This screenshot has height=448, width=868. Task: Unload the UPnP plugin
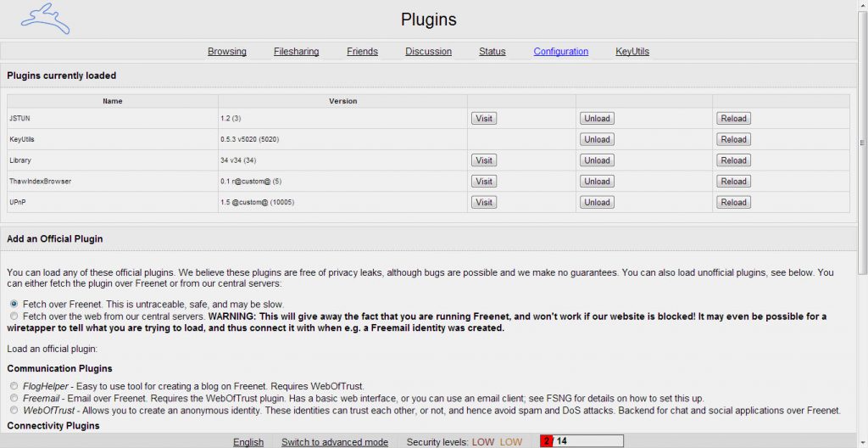[x=597, y=203]
